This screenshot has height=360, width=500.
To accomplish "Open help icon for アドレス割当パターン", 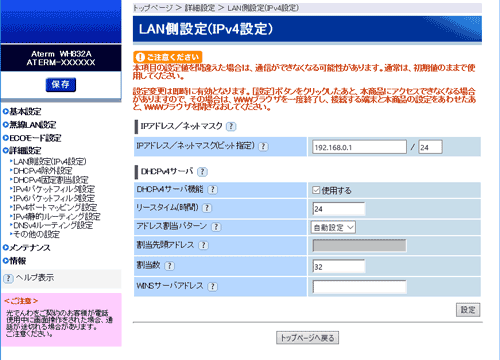I will pyautogui.click(x=216, y=227).
